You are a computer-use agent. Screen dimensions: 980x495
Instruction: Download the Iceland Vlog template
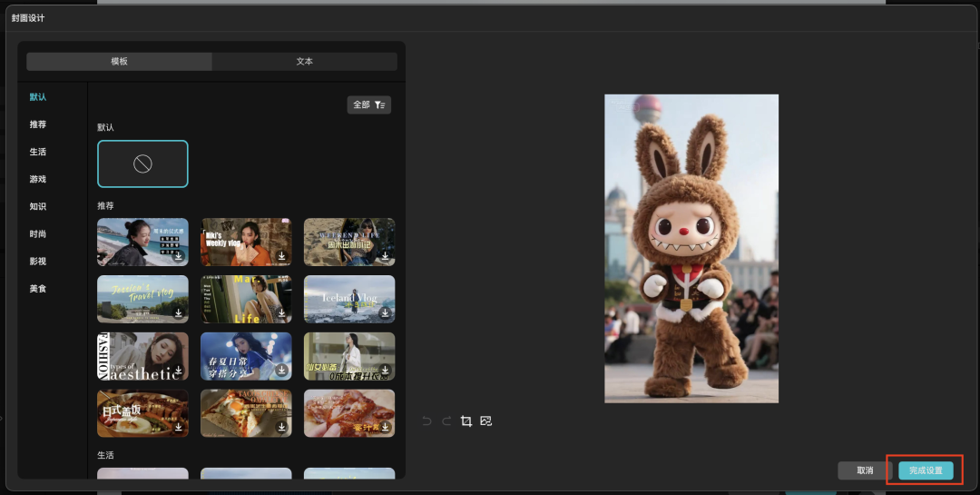tap(386, 313)
